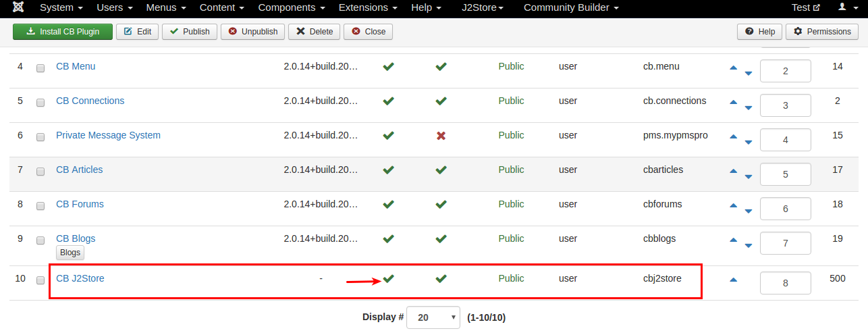Click the order field for CB Menu

(786, 71)
